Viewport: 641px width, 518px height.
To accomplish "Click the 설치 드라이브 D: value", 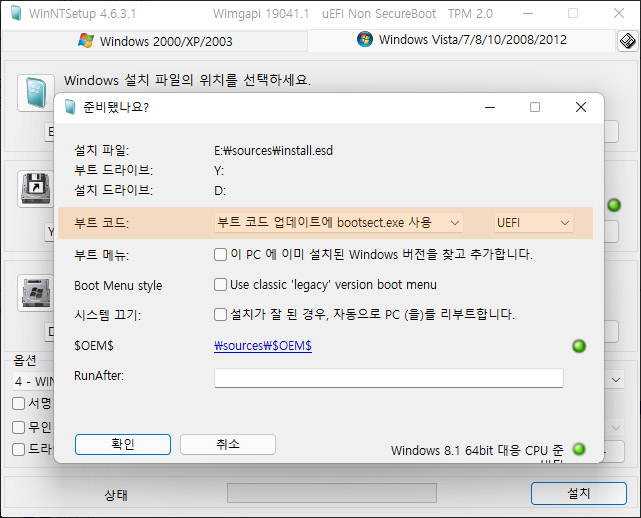I will coord(220,191).
